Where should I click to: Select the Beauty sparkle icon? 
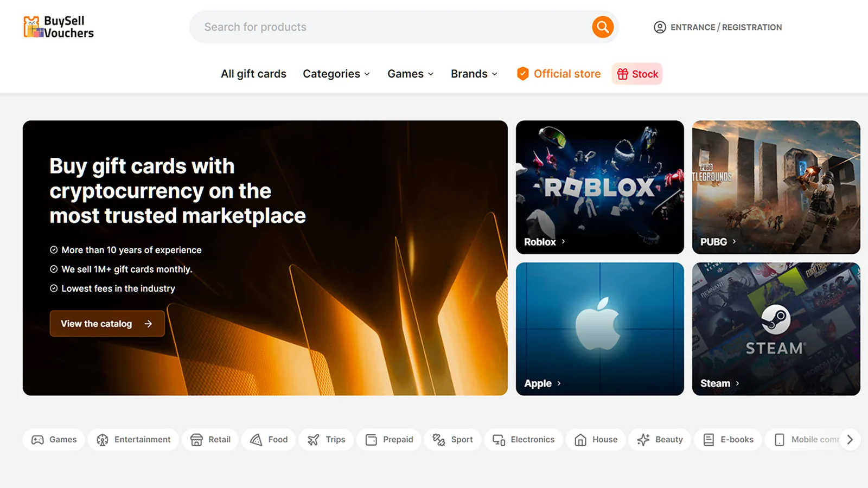644,440
